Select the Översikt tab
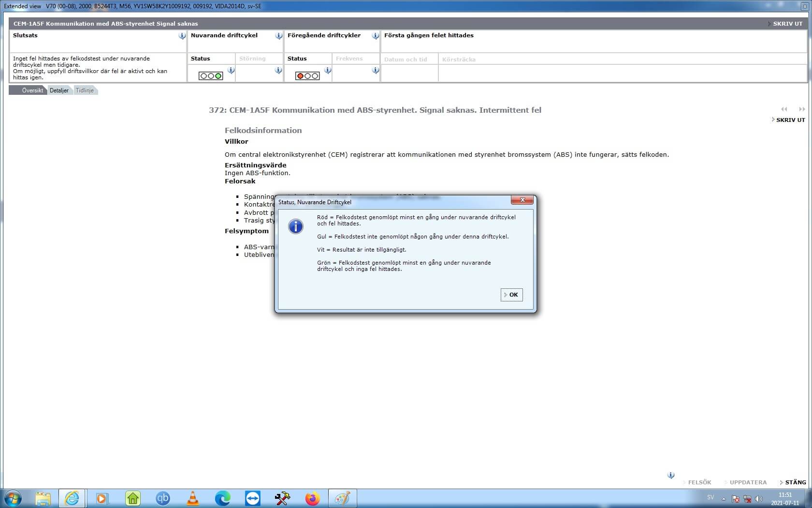This screenshot has height=508, width=812. 32,90
